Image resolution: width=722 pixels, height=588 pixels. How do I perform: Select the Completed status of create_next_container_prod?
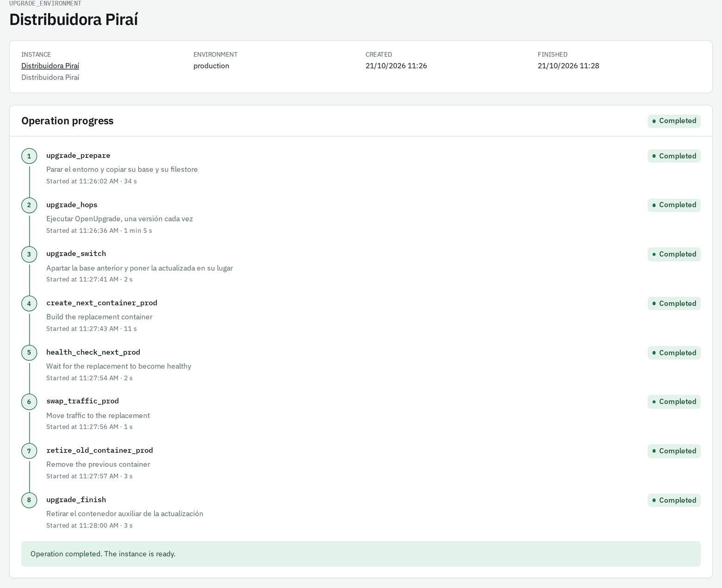point(674,304)
